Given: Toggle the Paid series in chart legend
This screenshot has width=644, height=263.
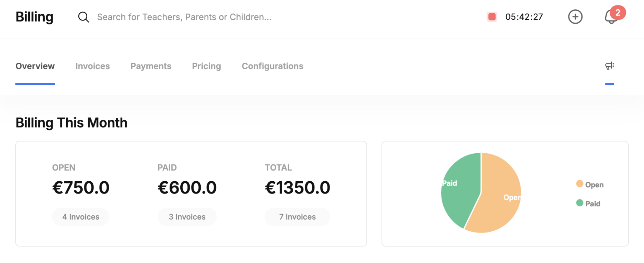Looking at the screenshot, I should click(588, 204).
